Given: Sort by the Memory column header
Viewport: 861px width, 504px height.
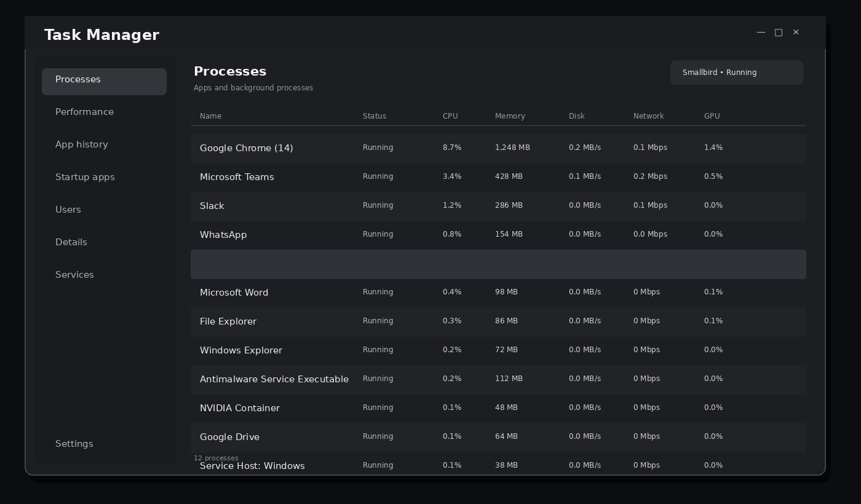Looking at the screenshot, I should [x=510, y=116].
